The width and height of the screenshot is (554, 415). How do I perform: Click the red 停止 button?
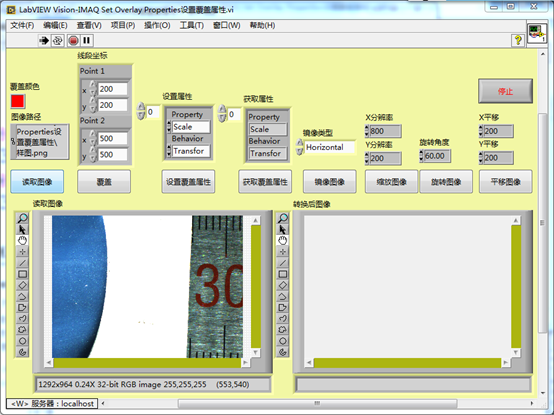(x=505, y=91)
